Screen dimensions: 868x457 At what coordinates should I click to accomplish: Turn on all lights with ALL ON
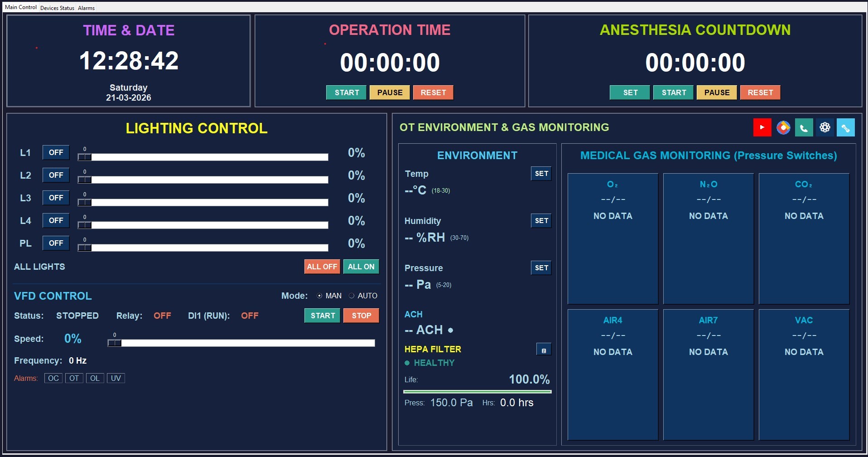pyautogui.click(x=361, y=267)
